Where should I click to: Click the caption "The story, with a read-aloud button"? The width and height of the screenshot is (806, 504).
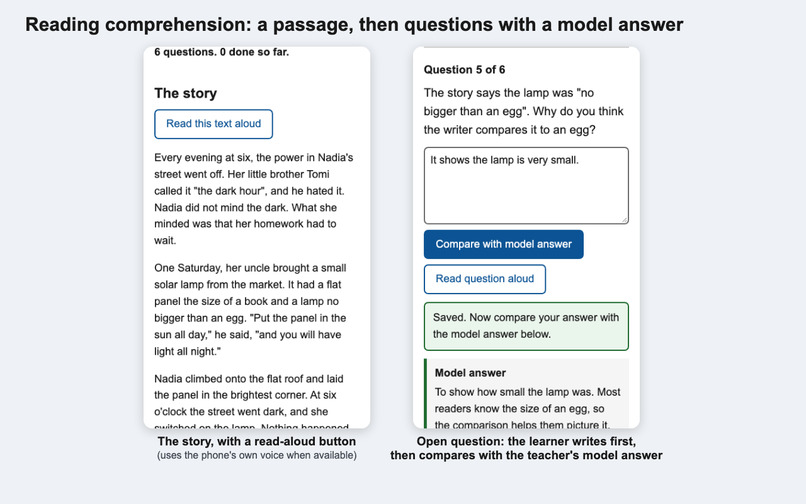point(257,441)
